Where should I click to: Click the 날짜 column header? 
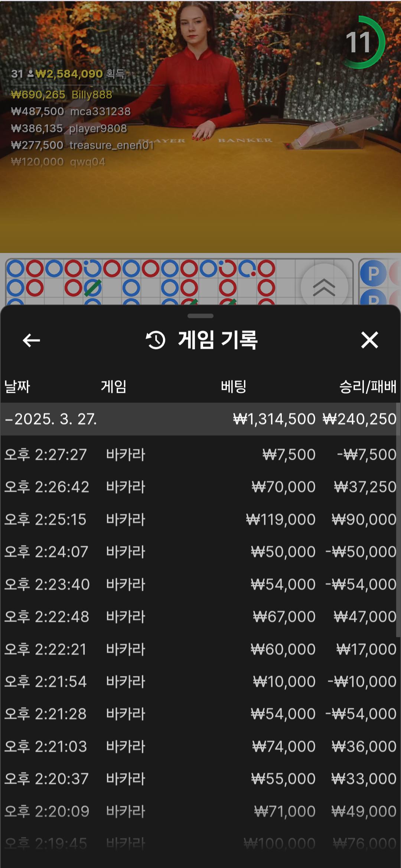(x=17, y=387)
